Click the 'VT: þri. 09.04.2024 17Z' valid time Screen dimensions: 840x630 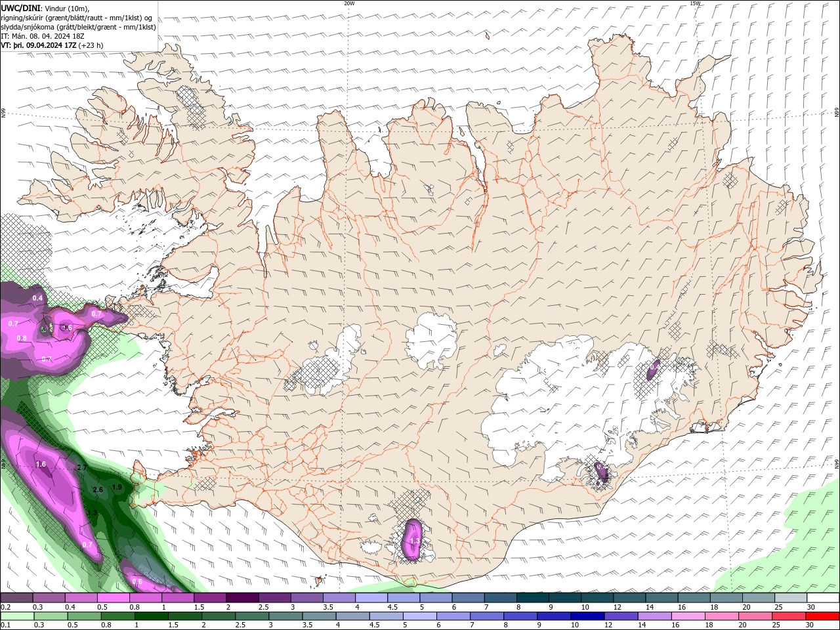(x=39, y=45)
